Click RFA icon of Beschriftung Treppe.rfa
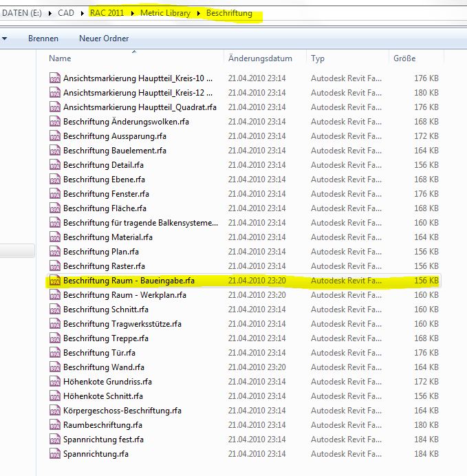Image resolution: width=467 pixels, height=476 pixels. [54, 338]
